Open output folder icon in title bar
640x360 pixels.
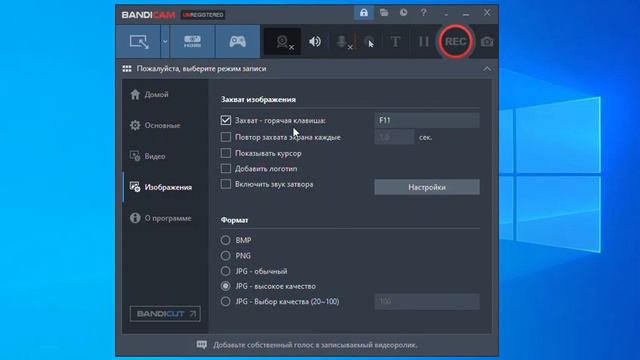(x=384, y=13)
